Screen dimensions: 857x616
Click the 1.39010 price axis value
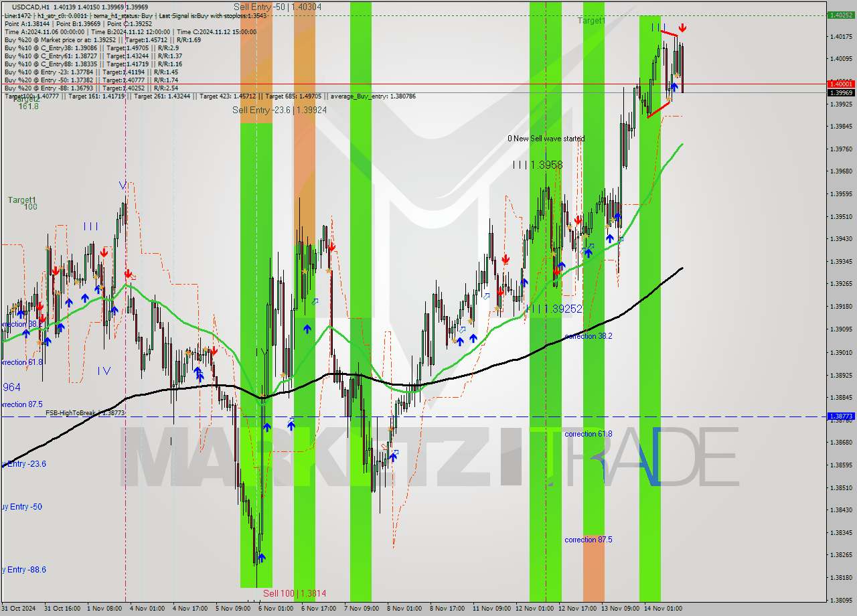coord(840,352)
